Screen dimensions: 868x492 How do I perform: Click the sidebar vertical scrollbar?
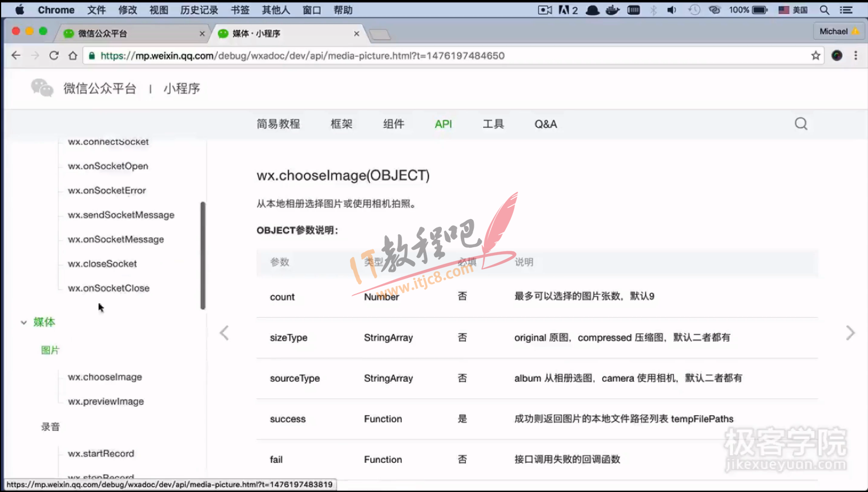(203, 256)
